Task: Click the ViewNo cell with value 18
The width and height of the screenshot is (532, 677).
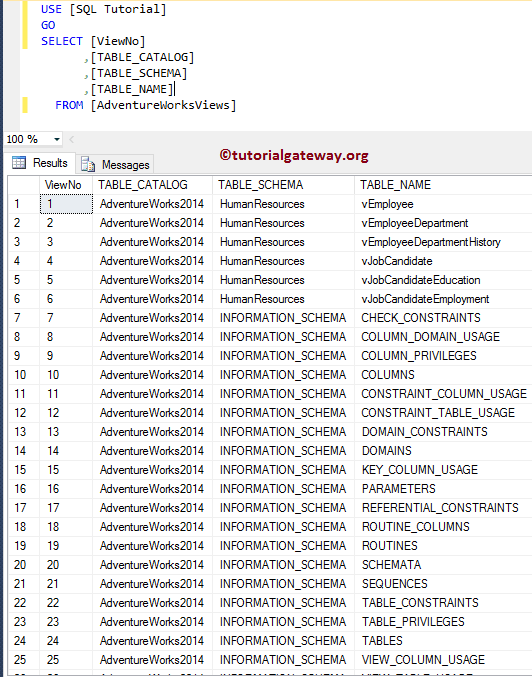Action: click(x=66, y=527)
